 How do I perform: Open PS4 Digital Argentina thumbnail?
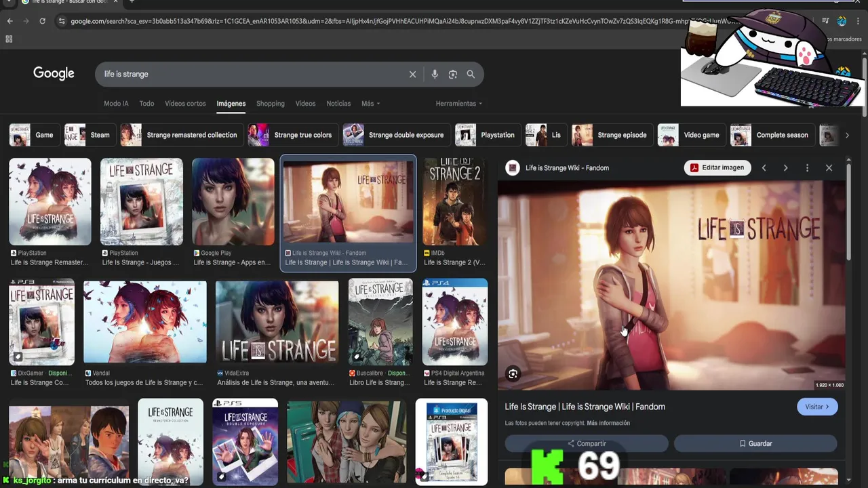coord(454,322)
